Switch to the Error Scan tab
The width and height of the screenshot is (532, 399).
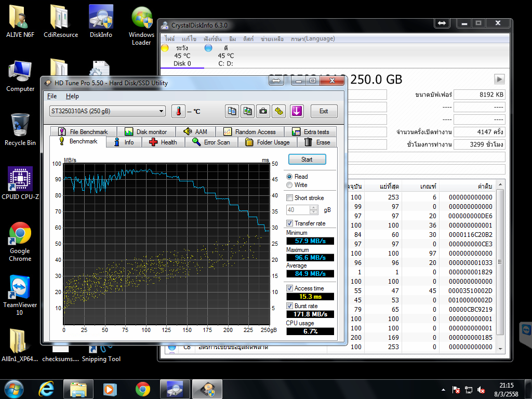click(211, 142)
